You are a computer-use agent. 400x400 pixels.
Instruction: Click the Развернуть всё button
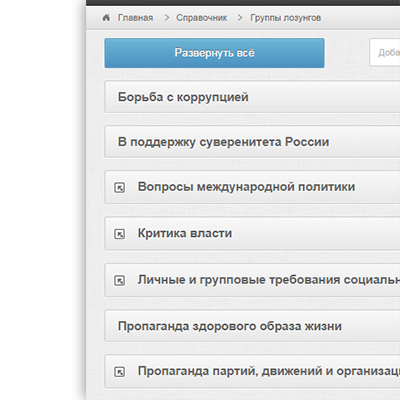[x=214, y=53]
